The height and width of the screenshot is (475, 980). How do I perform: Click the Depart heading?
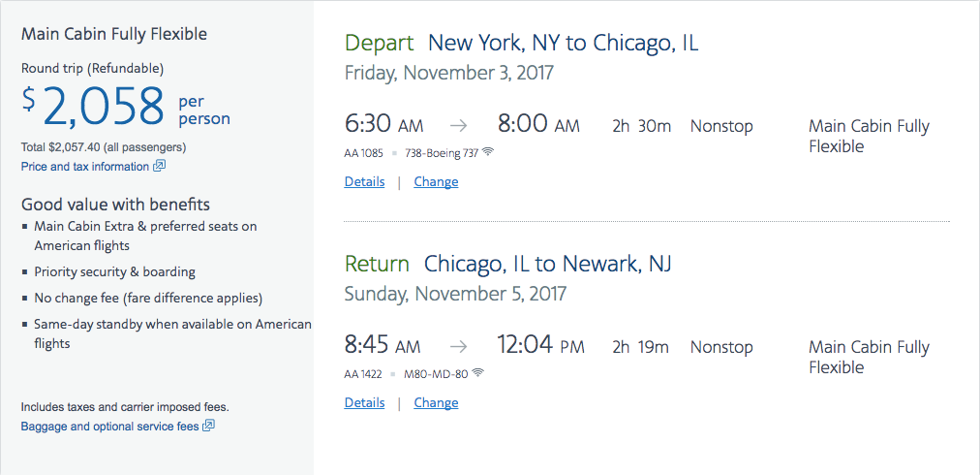379,43
